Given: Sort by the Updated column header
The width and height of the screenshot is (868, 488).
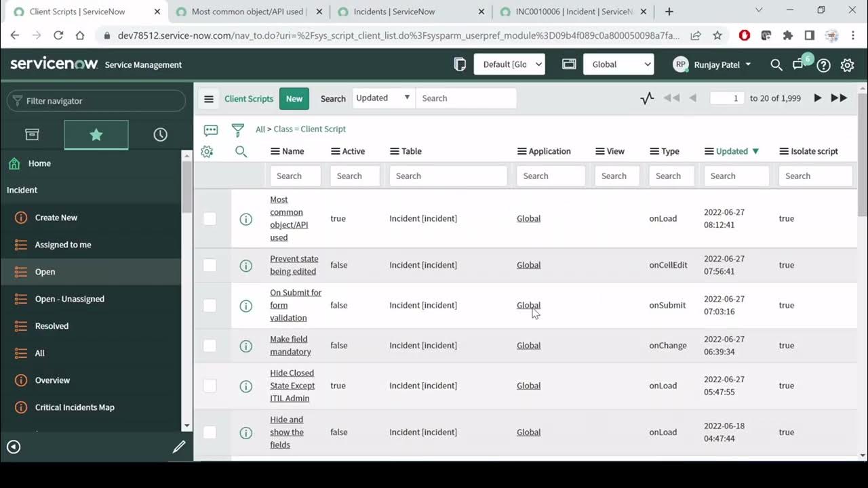Looking at the screenshot, I should (x=732, y=151).
